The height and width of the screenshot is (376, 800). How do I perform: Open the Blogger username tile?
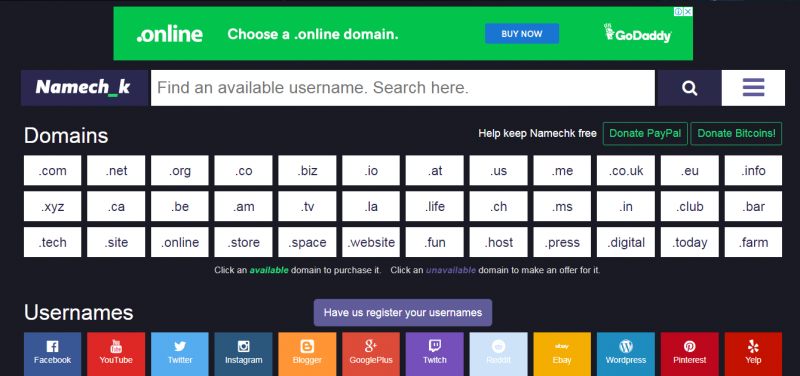point(307,354)
